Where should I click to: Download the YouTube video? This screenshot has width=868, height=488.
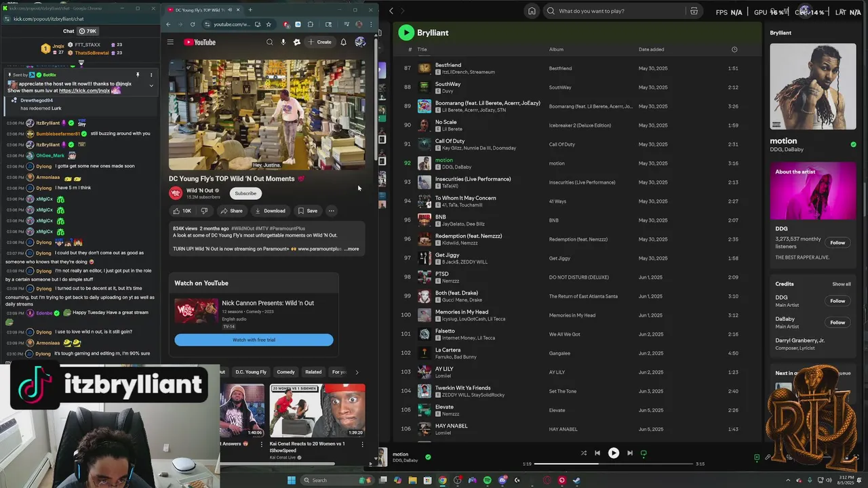[x=270, y=211]
